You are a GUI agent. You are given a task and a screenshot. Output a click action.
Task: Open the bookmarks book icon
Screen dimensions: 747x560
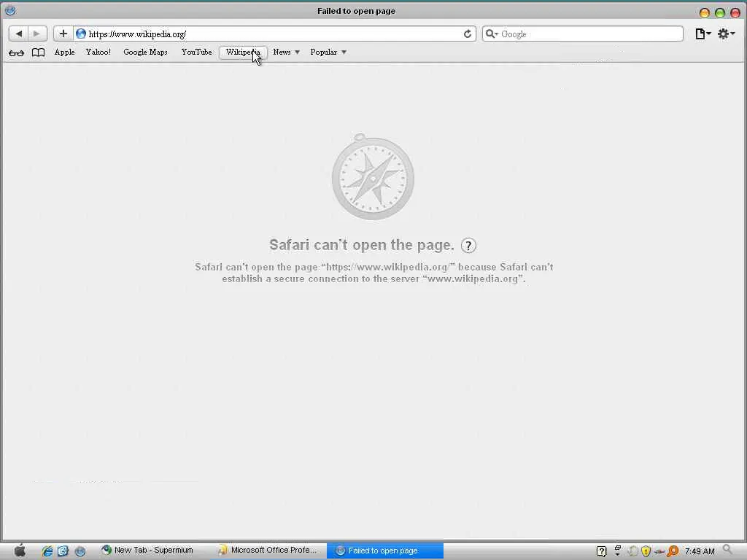coord(38,52)
